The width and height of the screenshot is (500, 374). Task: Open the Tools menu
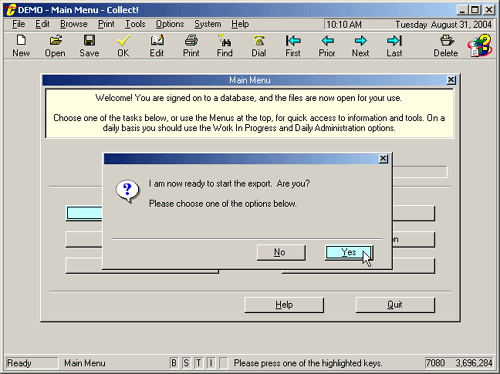135,24
